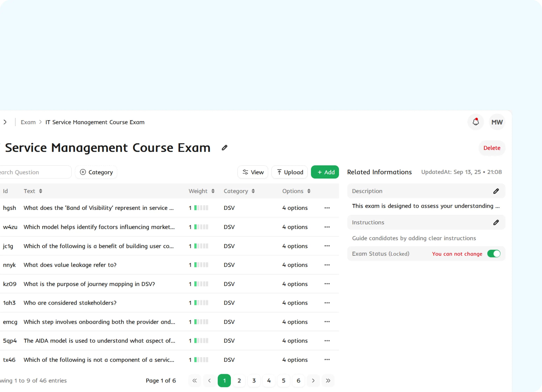Sort table by Category column
Screen dimensions: 542x392
click(253, 191)
